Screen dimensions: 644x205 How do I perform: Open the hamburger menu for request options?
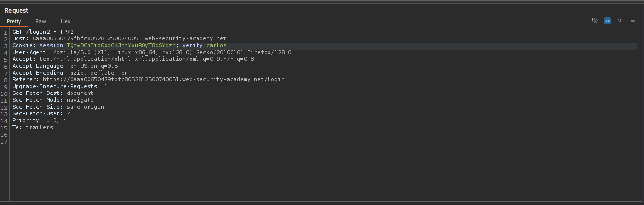(633, 20)
